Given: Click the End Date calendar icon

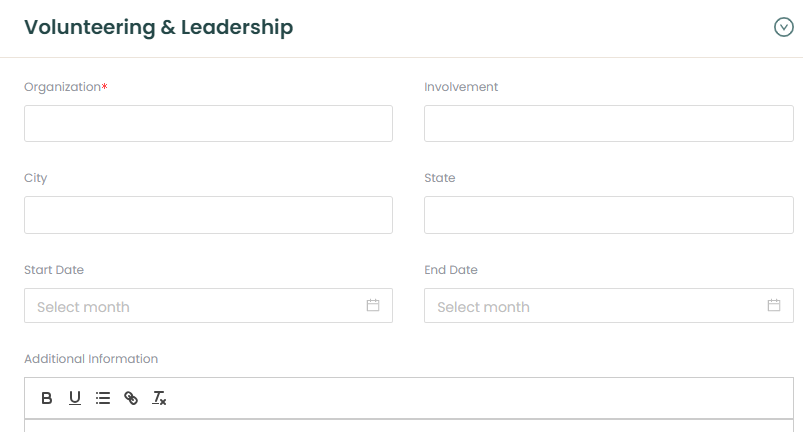Looking at the screenshot, I should [774, 305].
